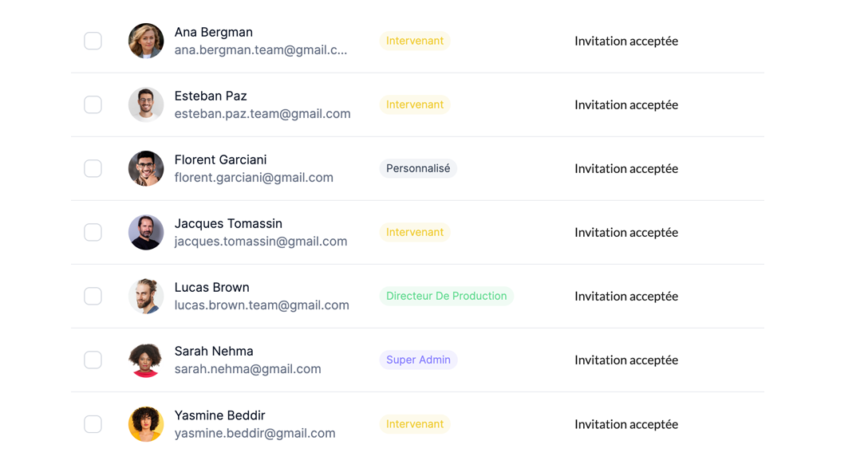
Task: Click Sarah Nehma's avatar image
Action: 146,360
